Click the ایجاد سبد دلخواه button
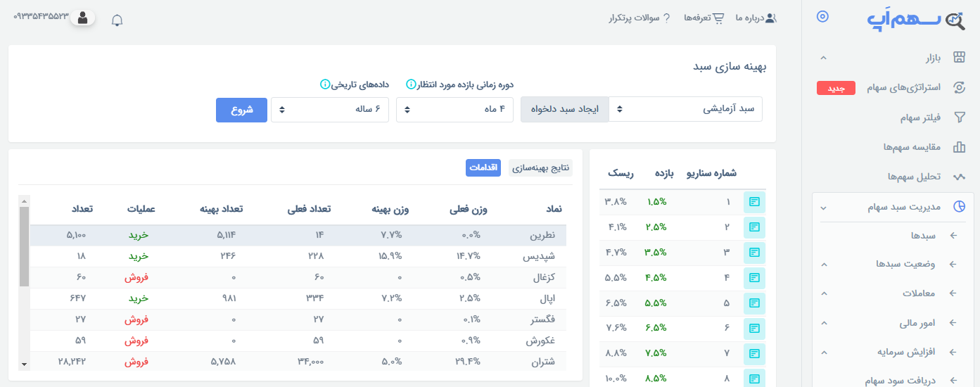This screenshot has width=980, height=387. pyautogui.click(x=564, y=110)
